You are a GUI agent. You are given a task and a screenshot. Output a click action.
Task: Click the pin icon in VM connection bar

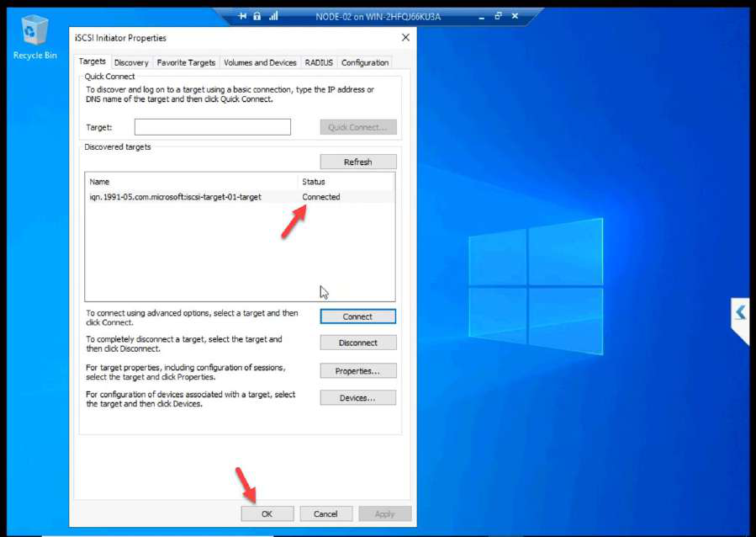tap(242, 16)
